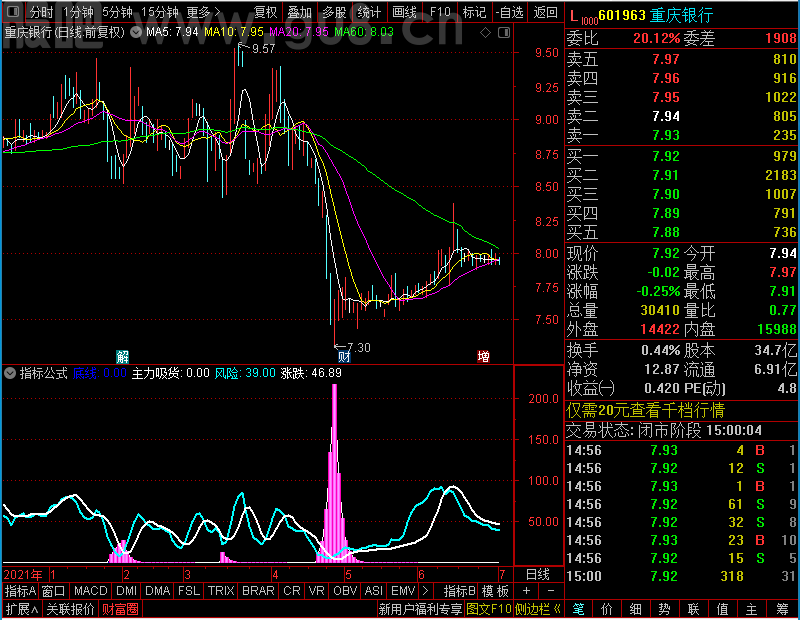Select the 细 detail tab
The width and height of the screenshot is (800, 620).
[636, 609]
